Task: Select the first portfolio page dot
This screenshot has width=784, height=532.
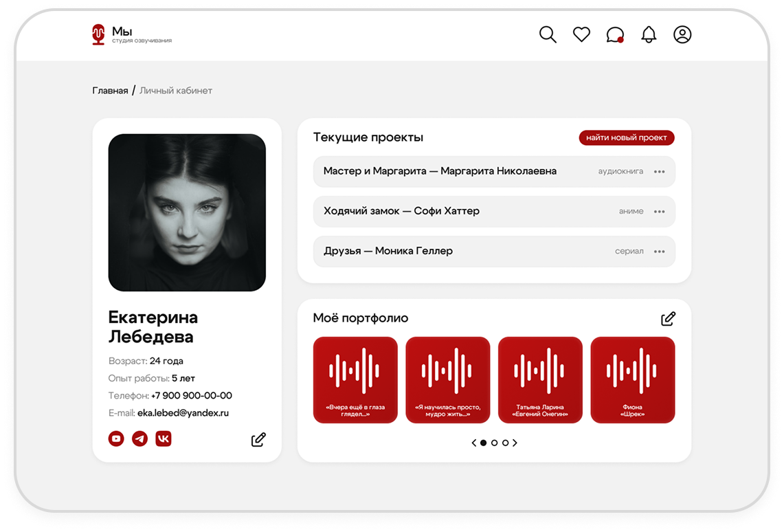Action: click(483, 443)
